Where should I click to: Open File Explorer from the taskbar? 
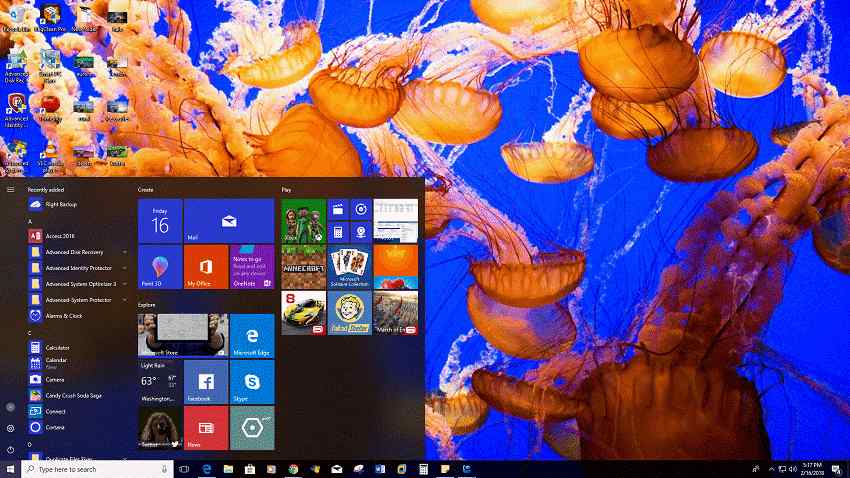point(228,469)
